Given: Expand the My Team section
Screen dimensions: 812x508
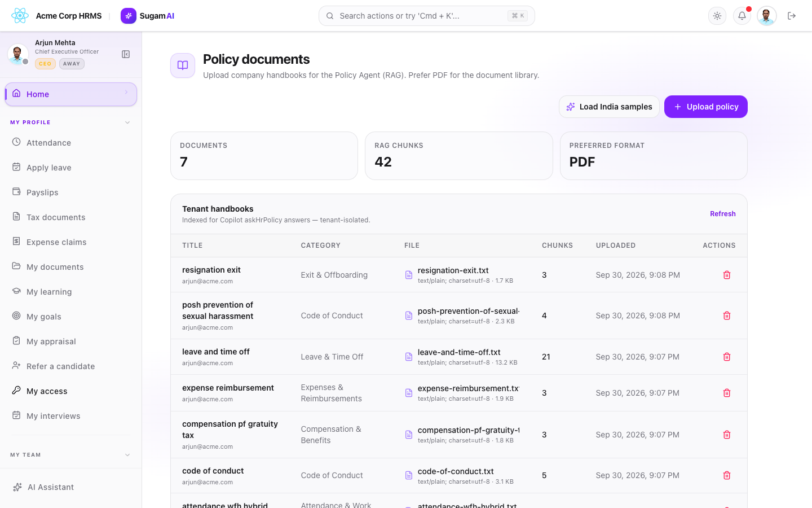Looking at the screenshot, I should tap(127, 455).
